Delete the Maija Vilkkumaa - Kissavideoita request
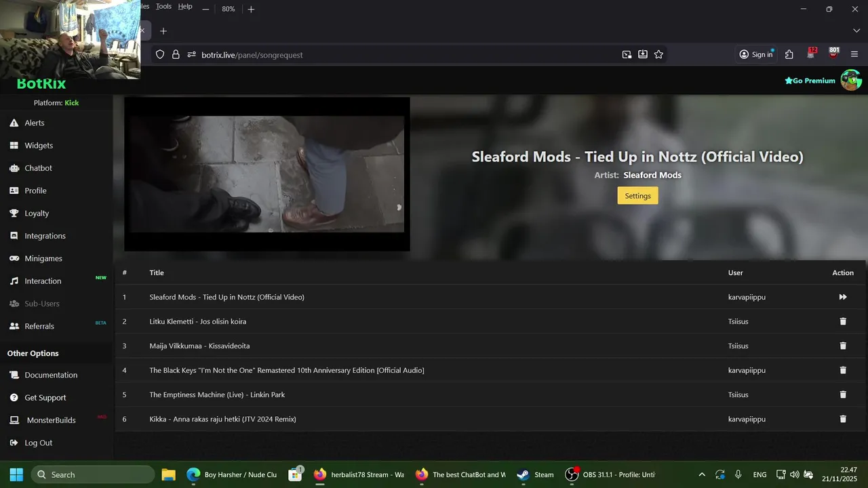The width and height of the screenshot is (868, 488). [843, 346]
